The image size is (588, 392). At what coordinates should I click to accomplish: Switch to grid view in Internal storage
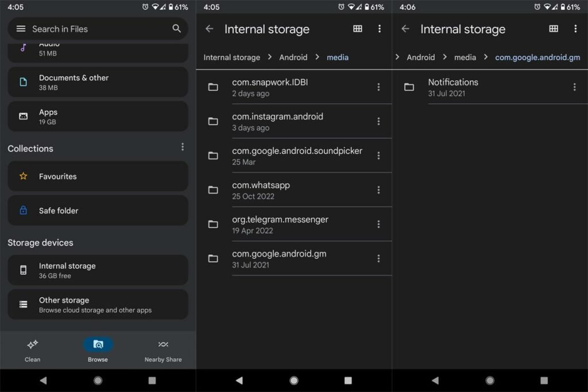pos(358,29)
